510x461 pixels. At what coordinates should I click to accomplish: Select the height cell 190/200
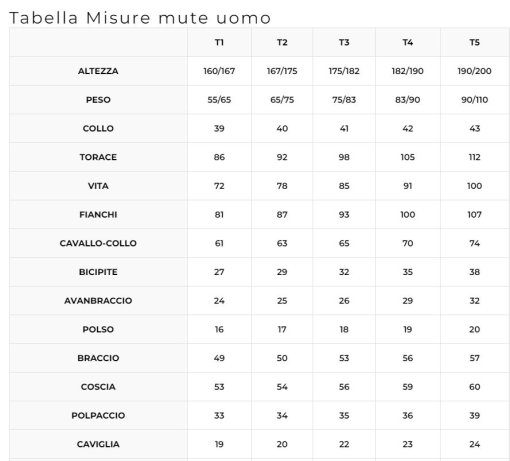[x=474, y=71]
